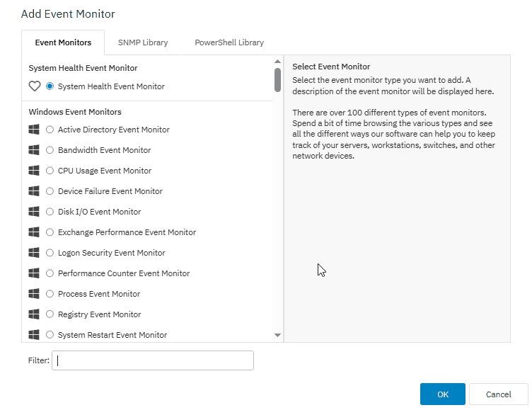This screenshot has height=410, width=532.
Task: Click Windows icon next to Active Directory
Action: point(34,130)
